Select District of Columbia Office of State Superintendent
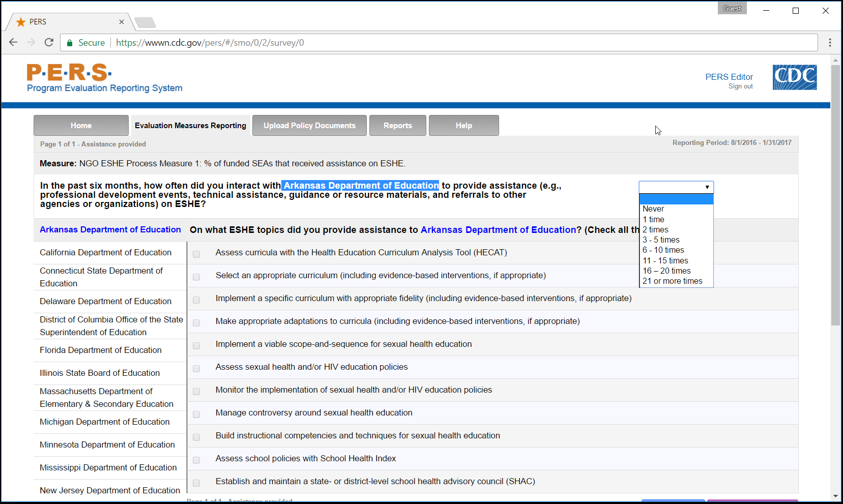Viewport: 843px width, 504px height. point(111,326)
